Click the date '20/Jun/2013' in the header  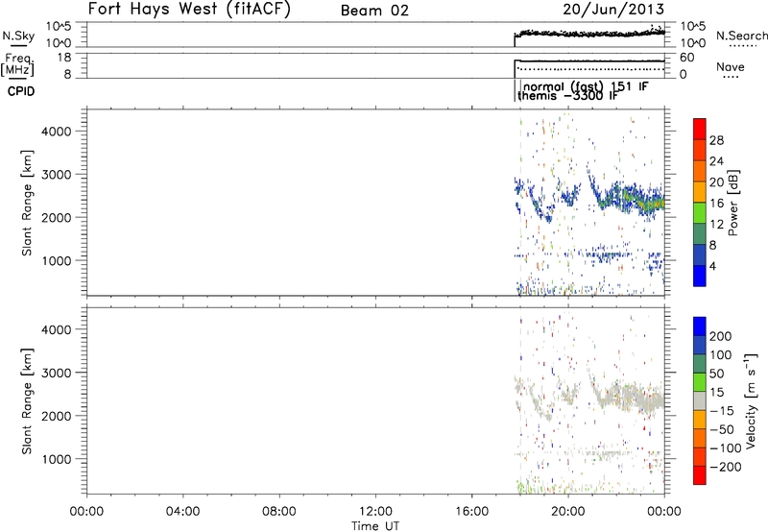[x=613, y=10]
